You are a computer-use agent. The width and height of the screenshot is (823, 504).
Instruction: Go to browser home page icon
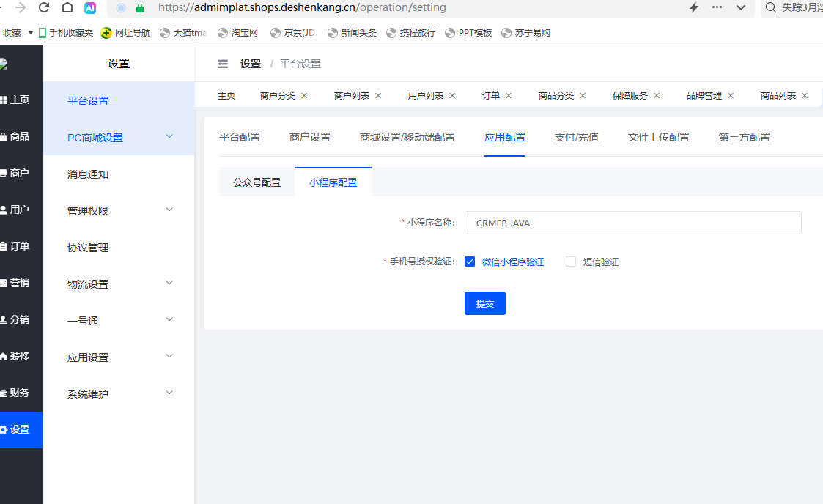(67, 7)
